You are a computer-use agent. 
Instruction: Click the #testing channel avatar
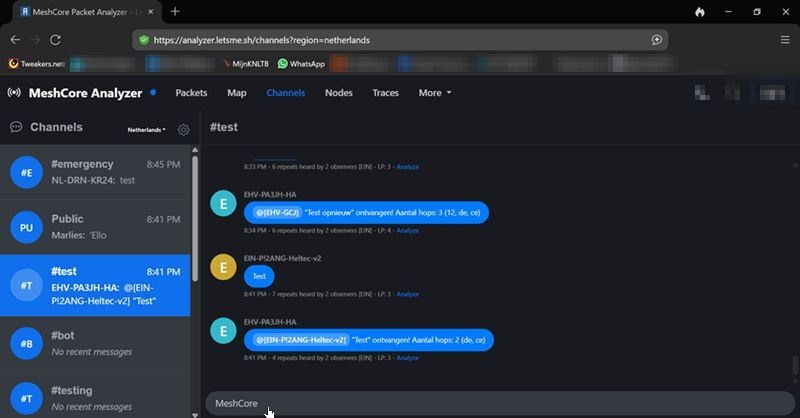pos(27,398)
